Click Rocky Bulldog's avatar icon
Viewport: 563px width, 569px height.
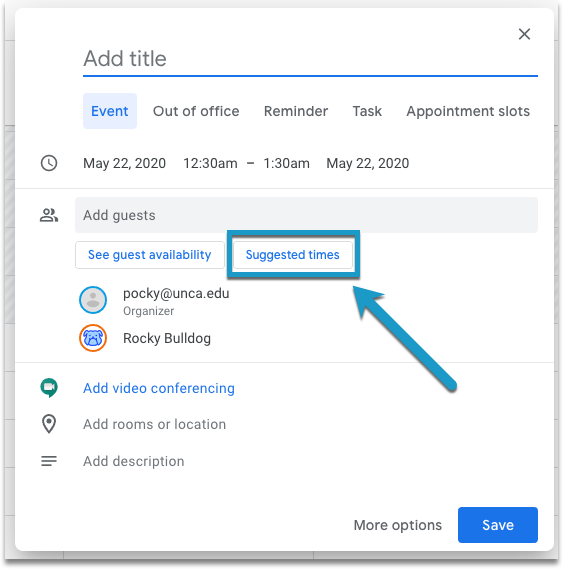pos(93,338)
